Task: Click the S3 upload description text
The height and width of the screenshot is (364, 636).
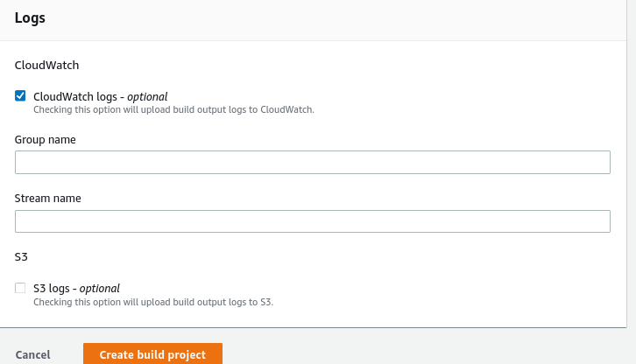Action: (x=153, y=303)
